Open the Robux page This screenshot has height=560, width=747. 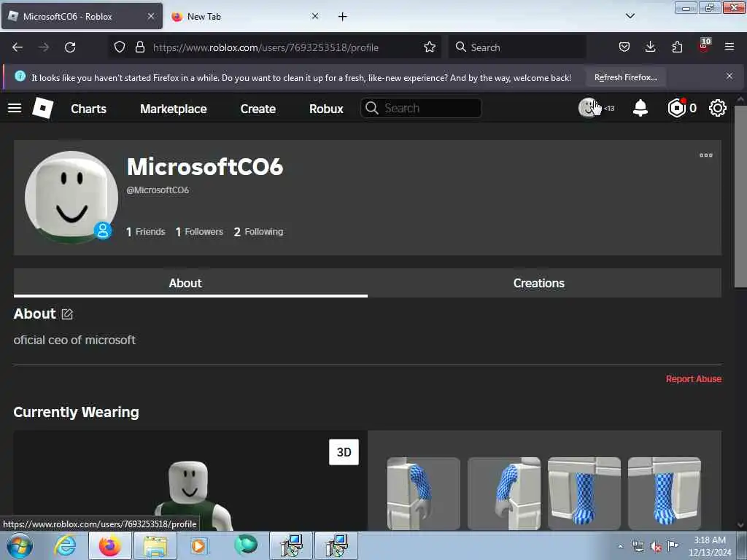(326, 109)
